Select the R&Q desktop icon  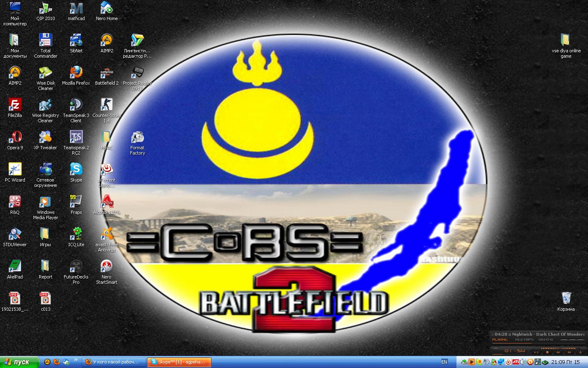coord(15,205)
